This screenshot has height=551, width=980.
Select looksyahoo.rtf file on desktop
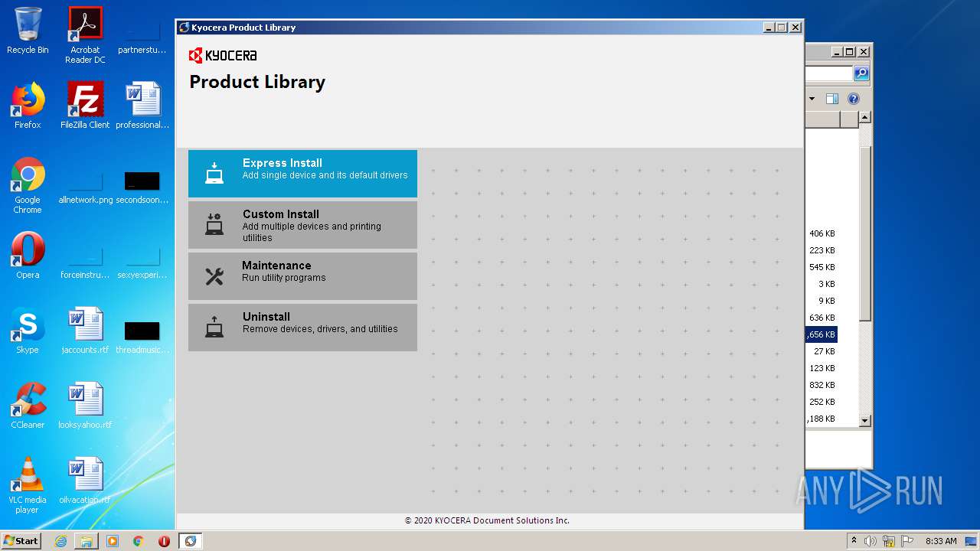coord(85,406)
